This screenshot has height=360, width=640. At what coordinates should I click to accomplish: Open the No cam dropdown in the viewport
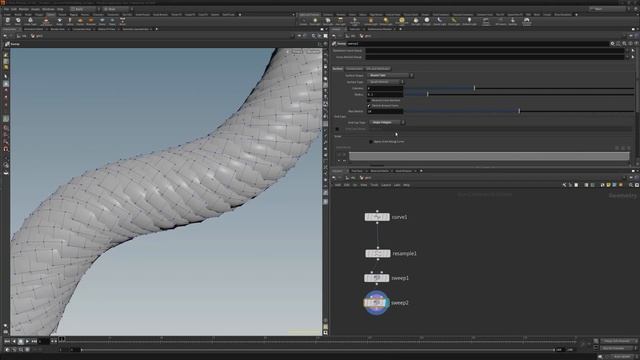pos(313,51)
